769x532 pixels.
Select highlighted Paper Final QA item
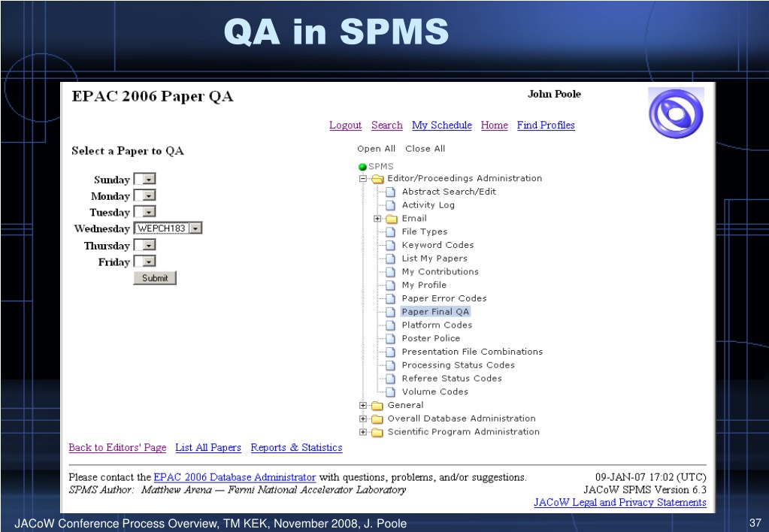435,312
